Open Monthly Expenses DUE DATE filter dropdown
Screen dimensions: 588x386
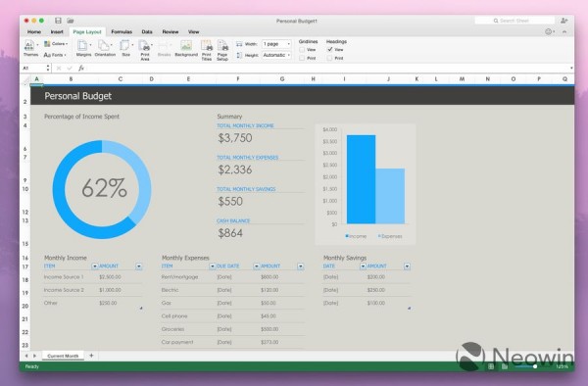(x=256, y=266)
